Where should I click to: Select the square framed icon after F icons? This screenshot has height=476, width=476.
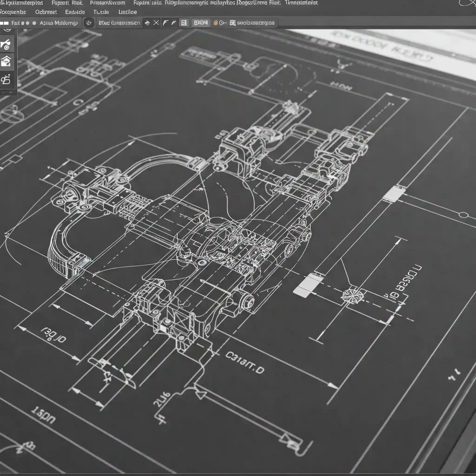pyautogui.click(x=184, y=23)
